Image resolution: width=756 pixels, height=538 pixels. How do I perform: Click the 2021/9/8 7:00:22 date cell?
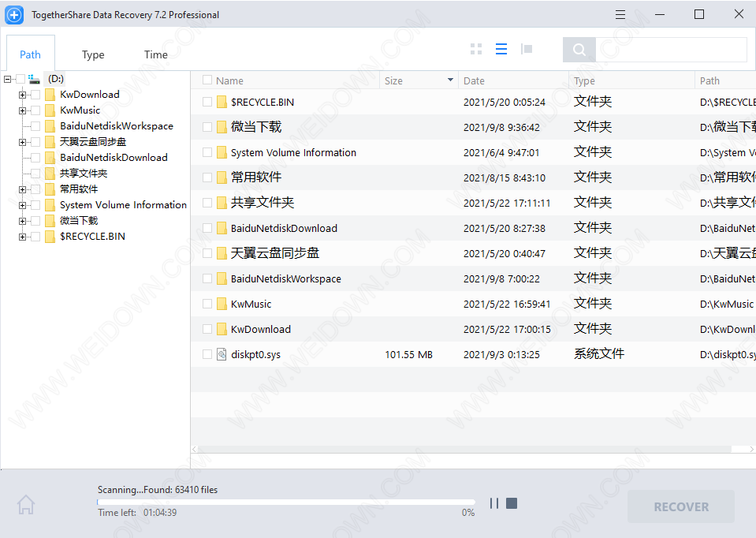501,279
